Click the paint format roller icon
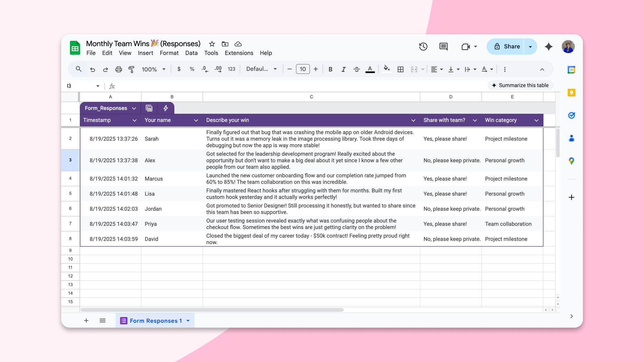The width and height of the screenshot is (644, 362). (x=131, y=69)
